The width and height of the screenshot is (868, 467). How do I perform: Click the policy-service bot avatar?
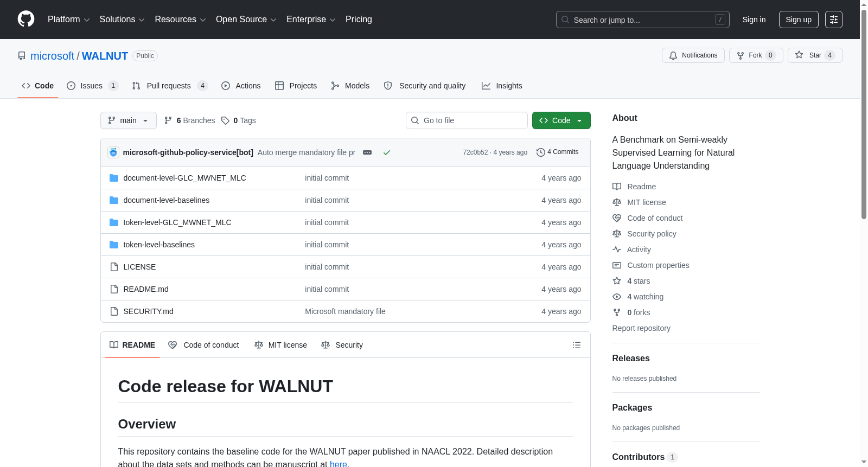coord(113,152)
